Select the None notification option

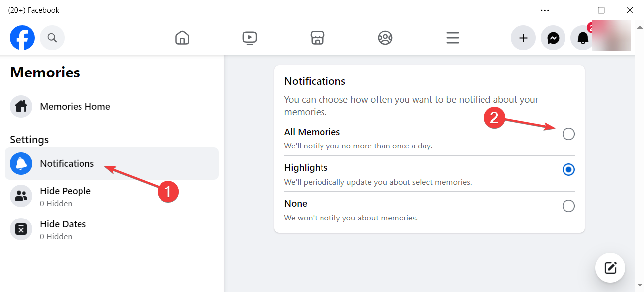[568, 206]
